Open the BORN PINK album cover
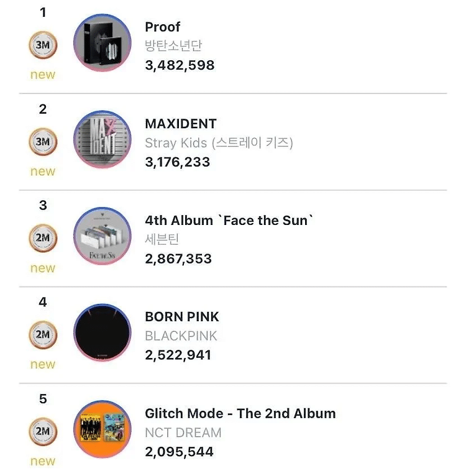The width and height of the screenshot is (466, 476). coord(103,332)
